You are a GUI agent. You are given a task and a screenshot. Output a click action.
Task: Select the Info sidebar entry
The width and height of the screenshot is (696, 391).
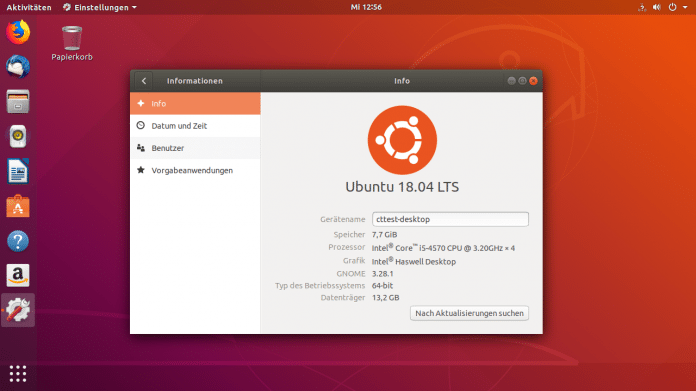click(195, 103)
